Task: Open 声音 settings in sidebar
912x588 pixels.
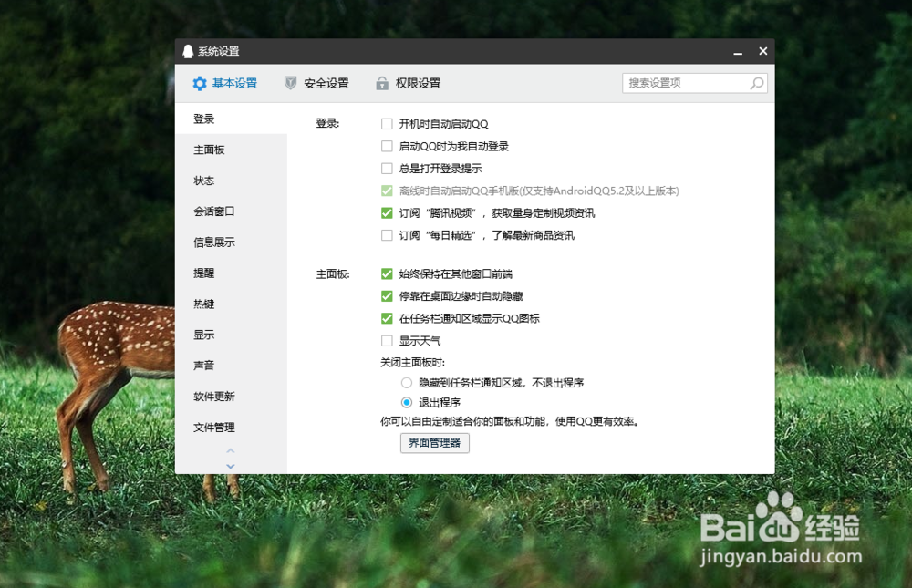Action: [231, 366]
